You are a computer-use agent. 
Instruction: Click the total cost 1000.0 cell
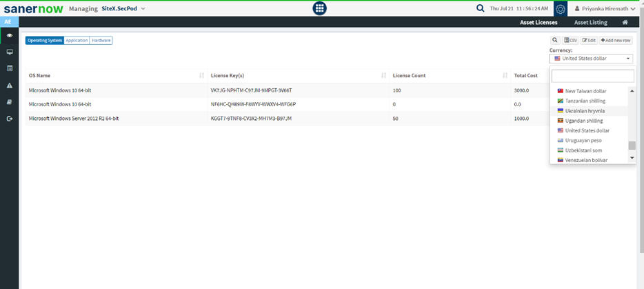pos(521,119)
